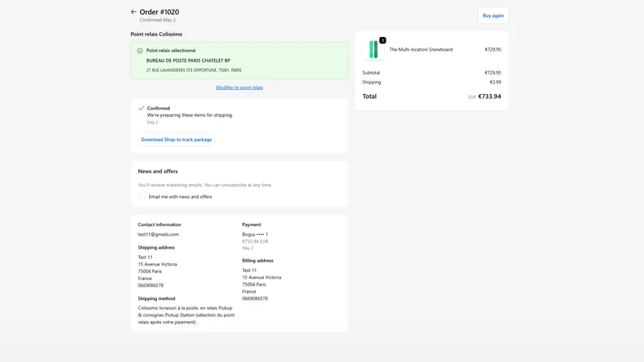Click We're preparing these items for shipping text
644x362 pixels.
190,115
